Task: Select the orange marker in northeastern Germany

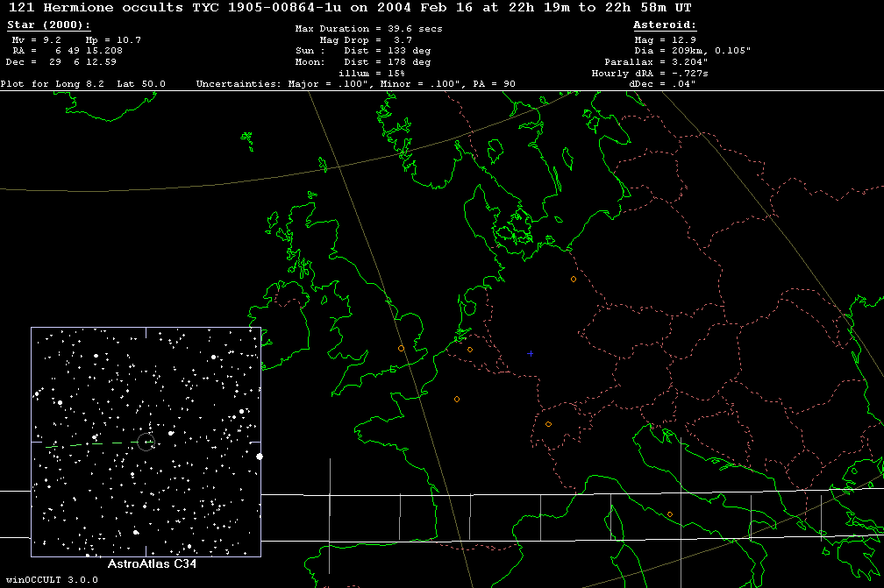Action: 574,280
